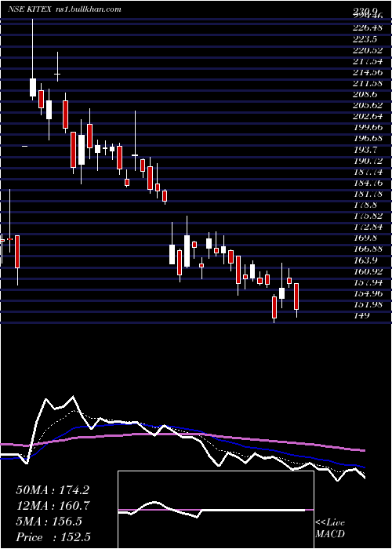
Task: Click the 12MA : 160.7 readout
Action: click(53, 506)
